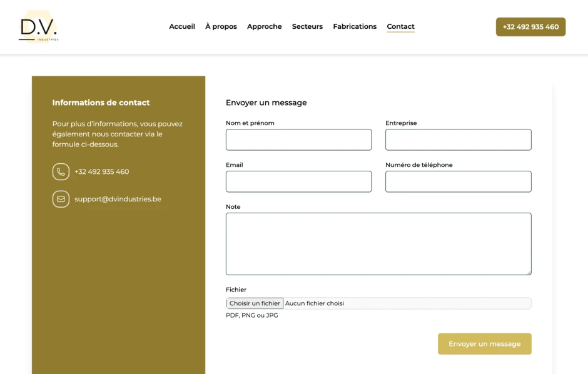
Task: Click the sidebar phone number +32 492 935 460
Action: [x=101, y=171]
